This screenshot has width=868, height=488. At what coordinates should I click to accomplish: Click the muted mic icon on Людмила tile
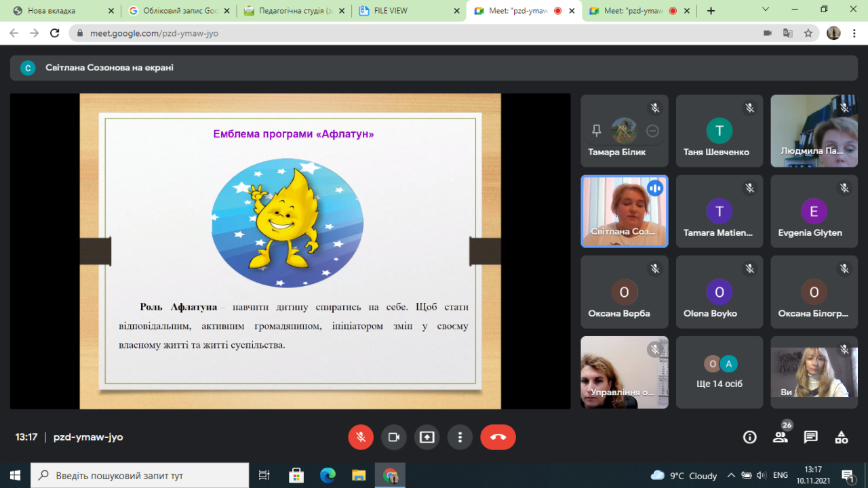coord(845,108)
